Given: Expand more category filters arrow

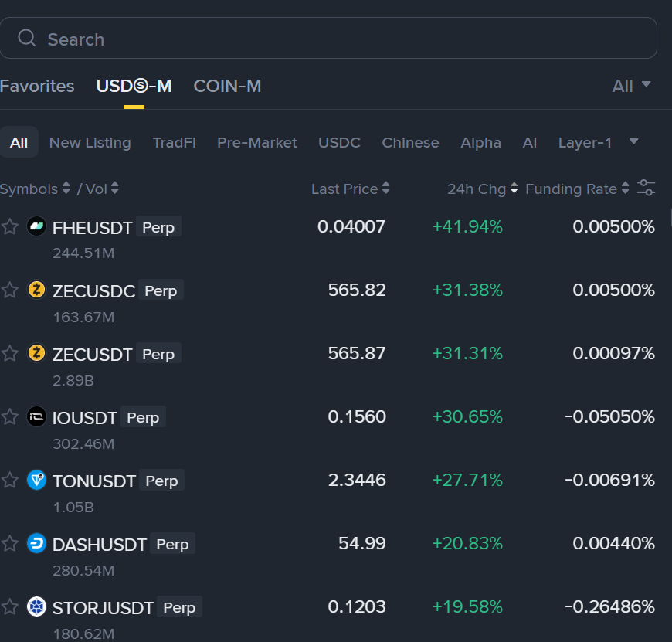Looking at the screenshot, I should 634,141.
